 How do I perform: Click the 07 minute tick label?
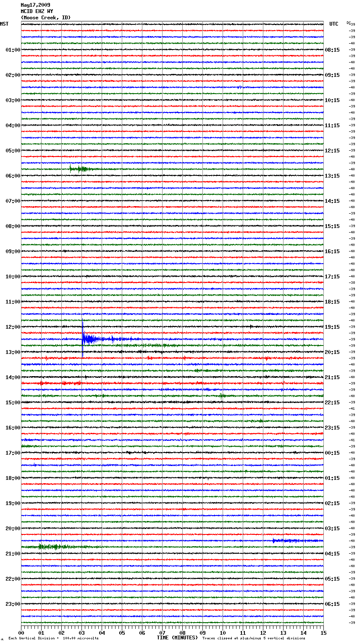[x=163, y=633]
